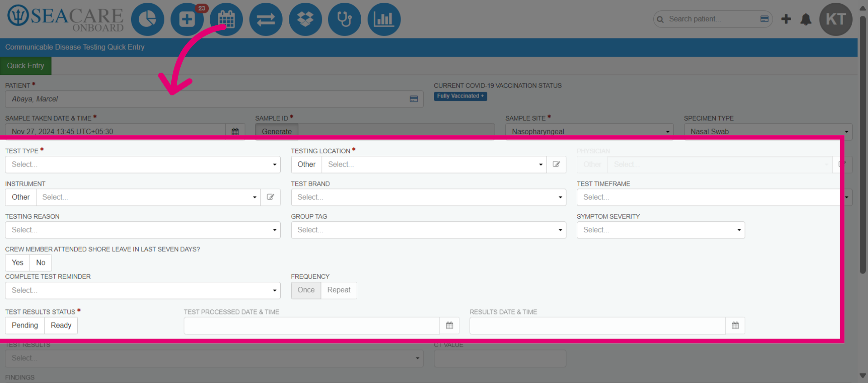Click the CT Value input field
Image resolution: width=868 pixels, height=383 pixels.
500,358
